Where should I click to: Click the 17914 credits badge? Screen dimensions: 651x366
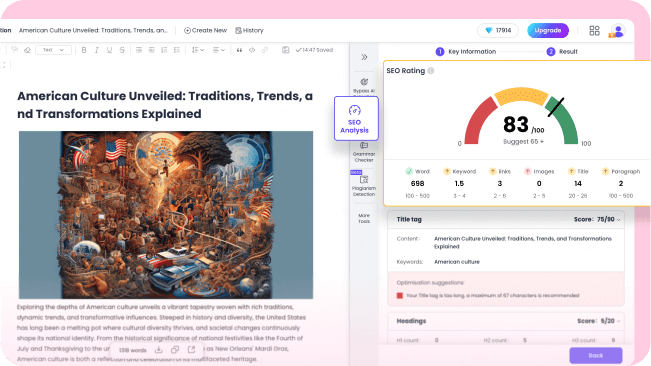pyautogui.click(x=498, y=30)
